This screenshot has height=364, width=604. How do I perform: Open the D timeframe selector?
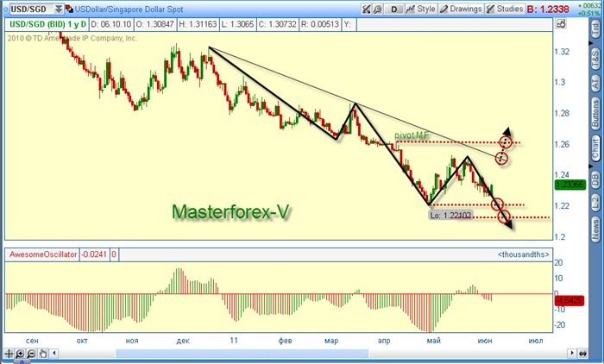tap(394, 9)
